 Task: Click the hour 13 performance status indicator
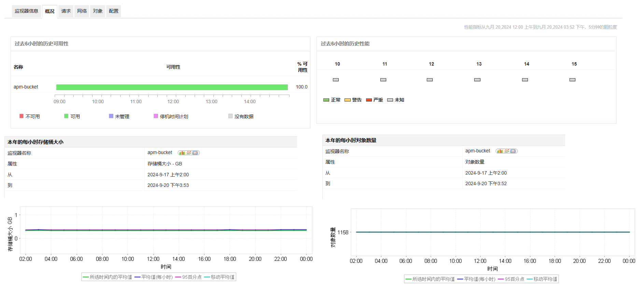[477, 80]
